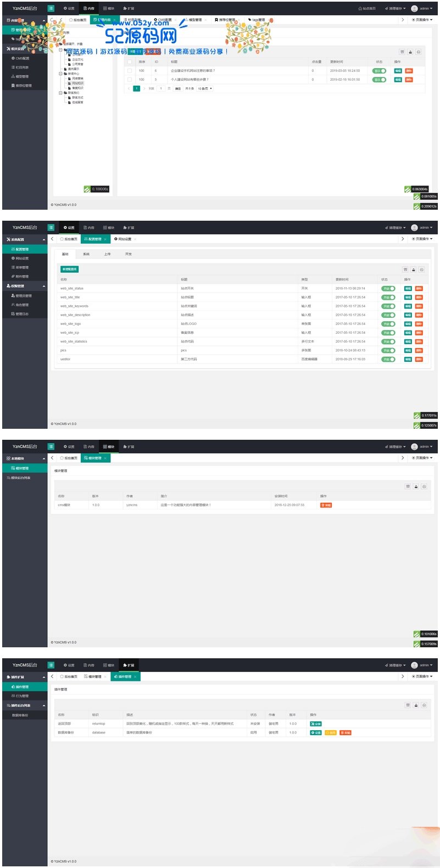Select 在线留言 in the category tree
This screenshot has width=440, height=868.
tap(77, 102)
